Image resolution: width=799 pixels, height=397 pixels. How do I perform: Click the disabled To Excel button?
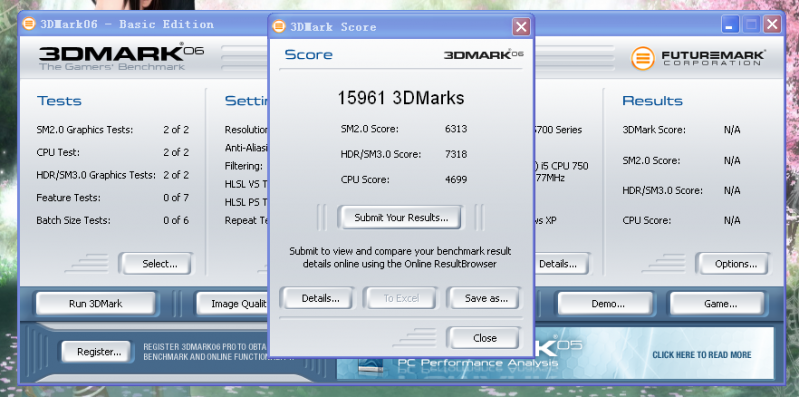pyautogui.click(x=401, y=298)
